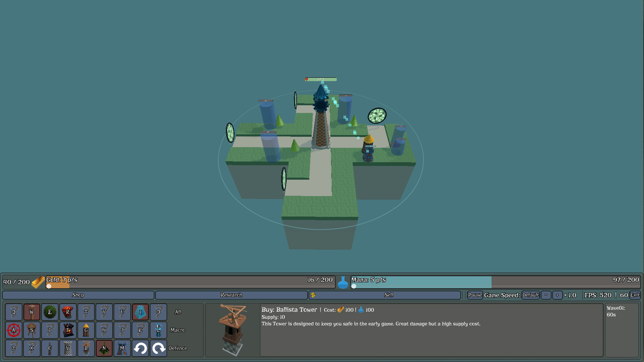Click the red targeting reticle on slot A
Image resolution: width=644 pixels, height=362 pixels.
(x=14, y=330)
